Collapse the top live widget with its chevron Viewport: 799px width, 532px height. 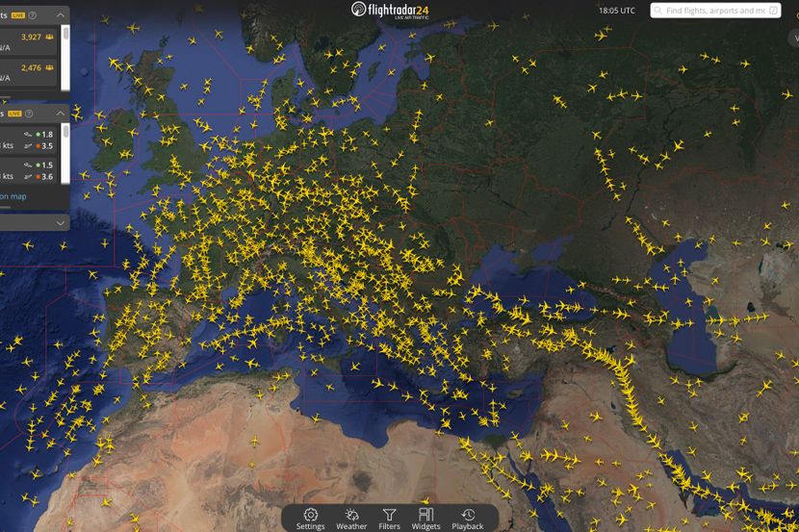(x=61, y=15)
